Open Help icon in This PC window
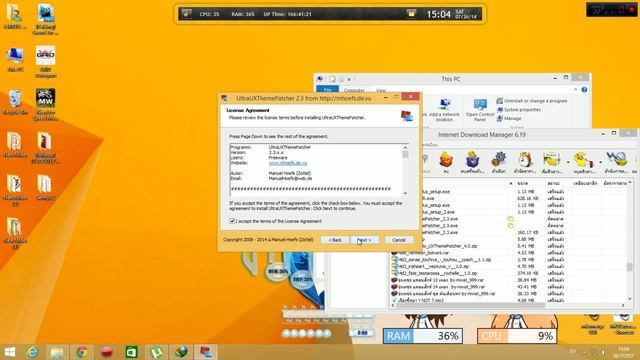 [x=584, y=90]
